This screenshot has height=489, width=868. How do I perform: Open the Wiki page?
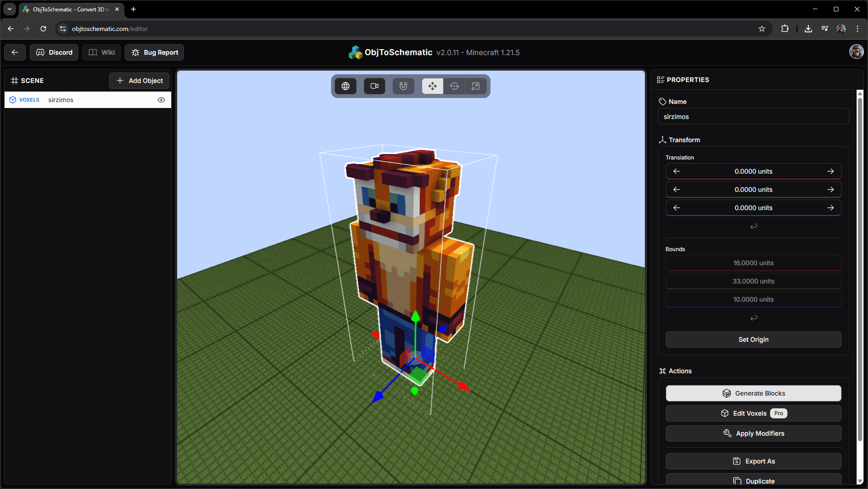tap(102, 52)
